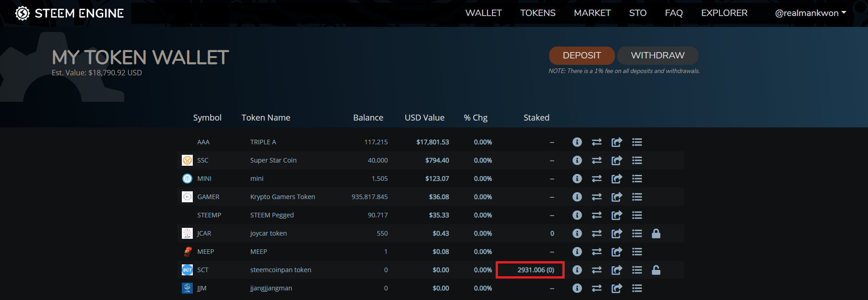
Task: Open SCT market exchange arrows
Action: (x=597, y=270)
